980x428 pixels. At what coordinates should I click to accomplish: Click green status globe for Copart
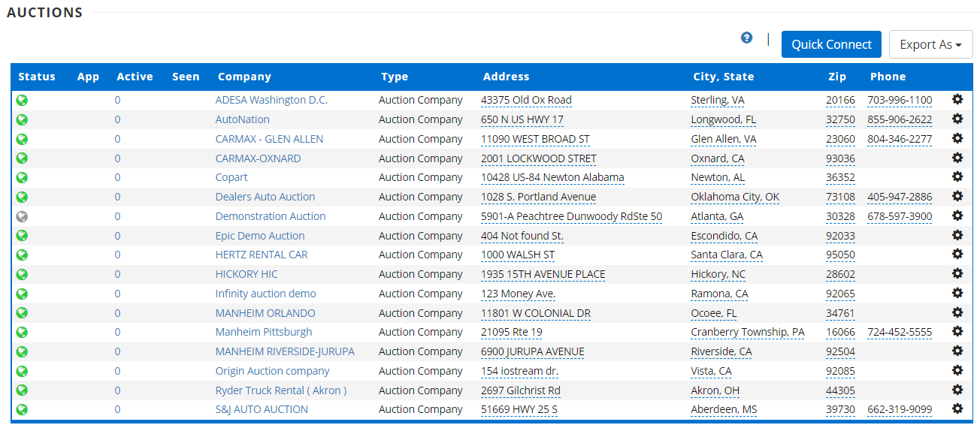tap(22, 177)
